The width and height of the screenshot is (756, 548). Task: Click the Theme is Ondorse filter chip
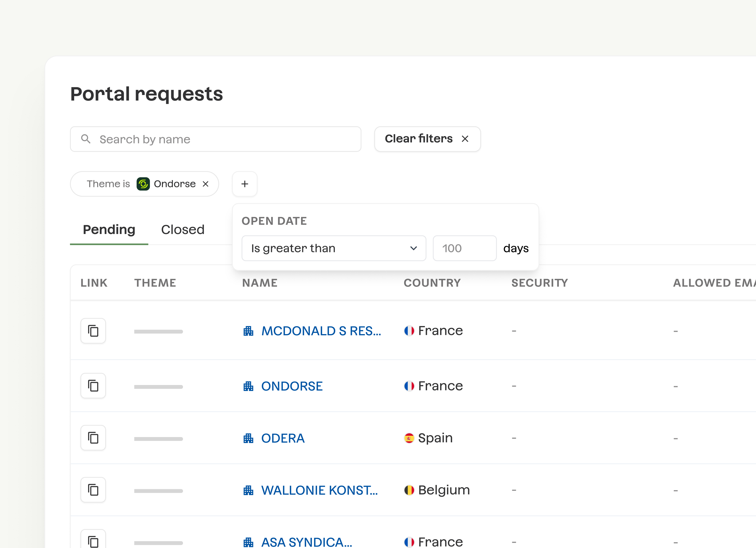coord(144,184)
